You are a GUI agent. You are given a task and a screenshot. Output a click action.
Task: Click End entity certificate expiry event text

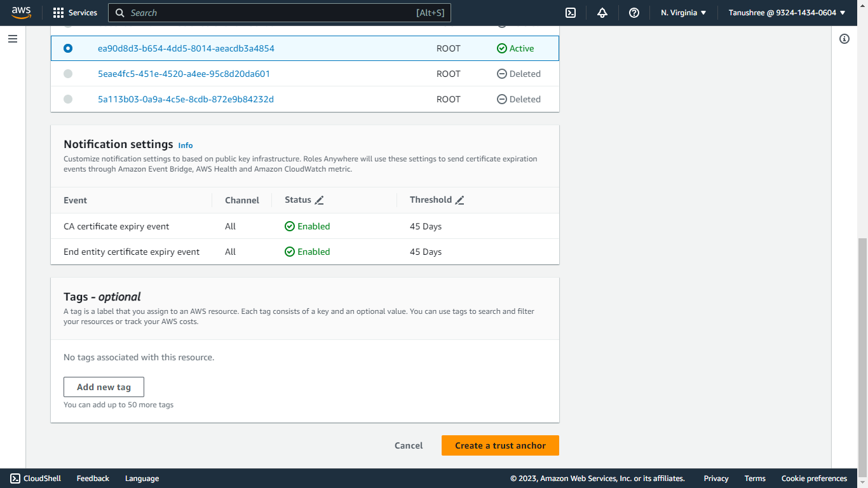pyautogui.click(x=132, y=252)
